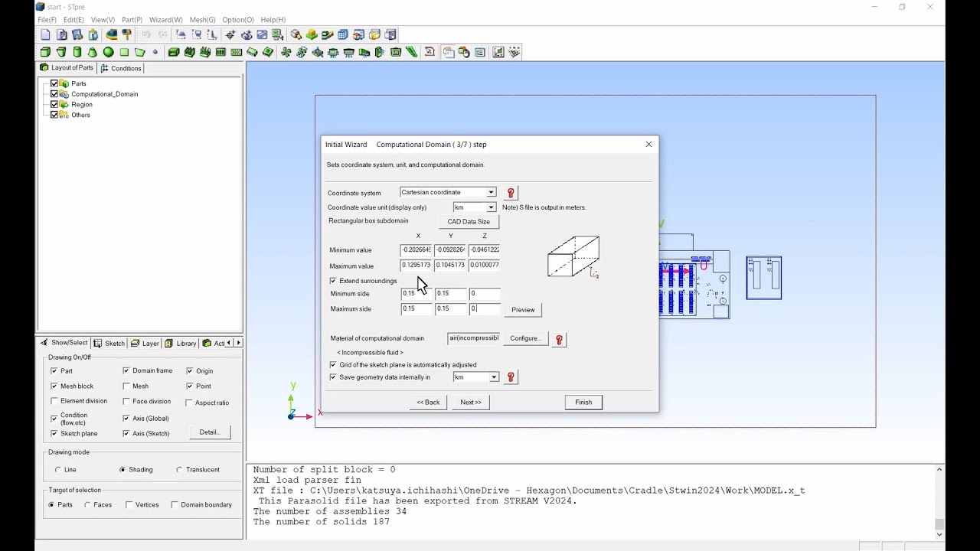980x551 pixels.
Task: Click Maximum side Z input field
Action: coord(485,309)
